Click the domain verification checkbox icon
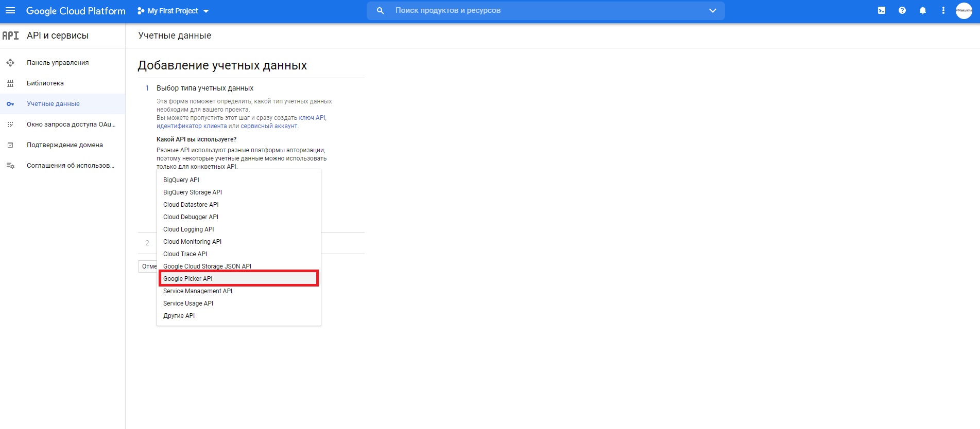The image size is (980, 429). [x=10, y=145]
